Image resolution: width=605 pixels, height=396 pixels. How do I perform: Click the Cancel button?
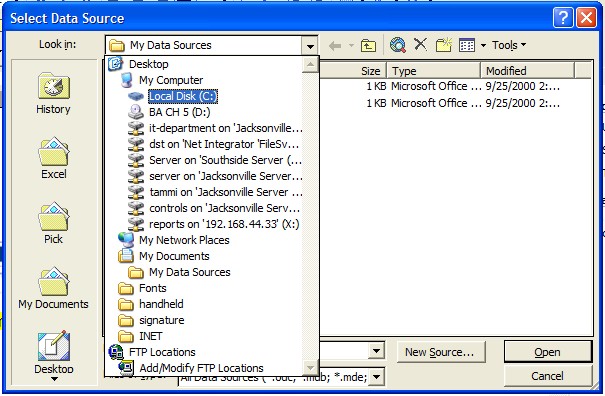pos(548,376)
